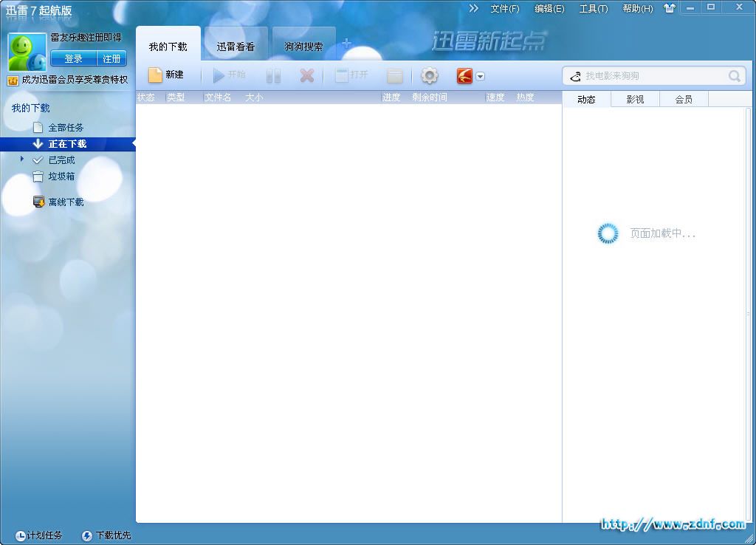The width and height of the screenshot is (756, 545).
Task: Select 已完成 in the sidebar
Action: point(62,160)
